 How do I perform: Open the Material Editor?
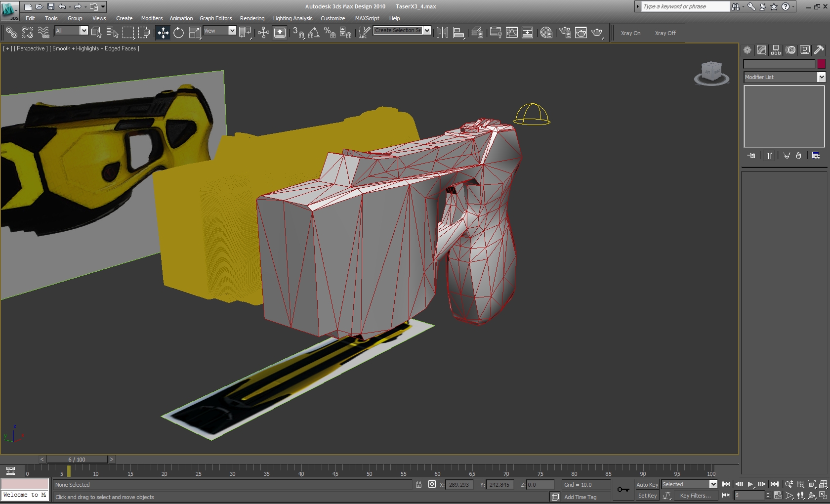(x=546, y=33)
